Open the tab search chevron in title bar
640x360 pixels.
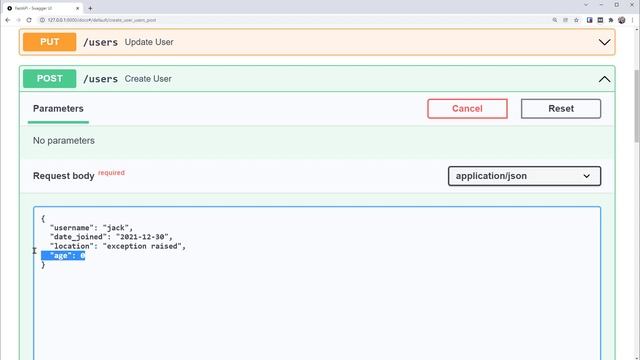click(586, 5)
